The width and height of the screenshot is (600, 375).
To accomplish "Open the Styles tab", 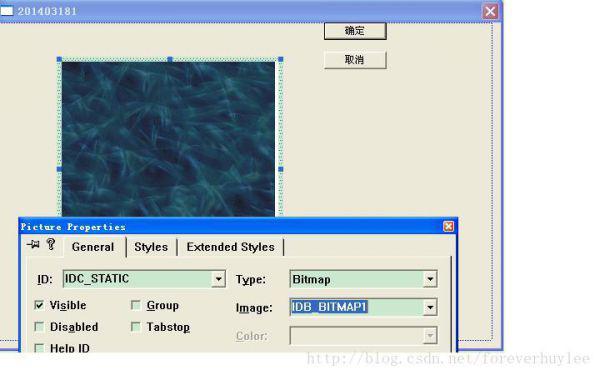I will coord(151,247).
